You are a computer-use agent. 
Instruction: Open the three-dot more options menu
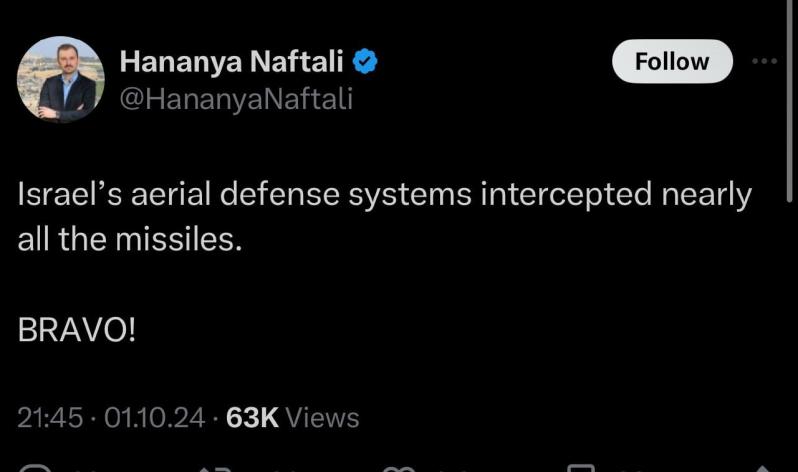[764, 61]
